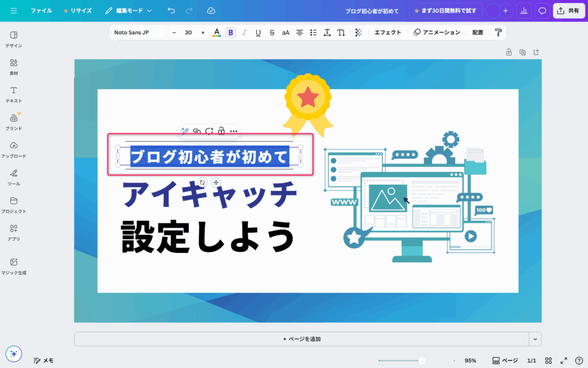Click the undo arrow in the top bar
Screen dimensions: 588x368
171,10
